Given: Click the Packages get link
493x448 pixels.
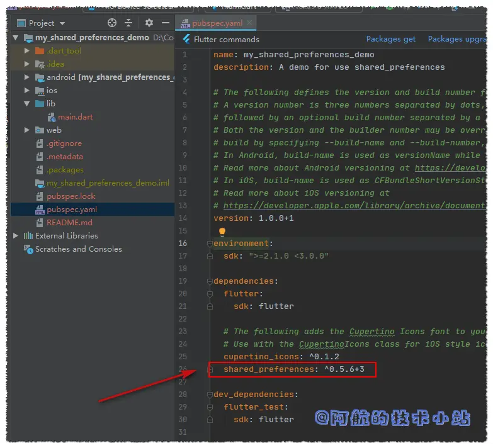Looking at the screenshot, I should coord(390,39).
